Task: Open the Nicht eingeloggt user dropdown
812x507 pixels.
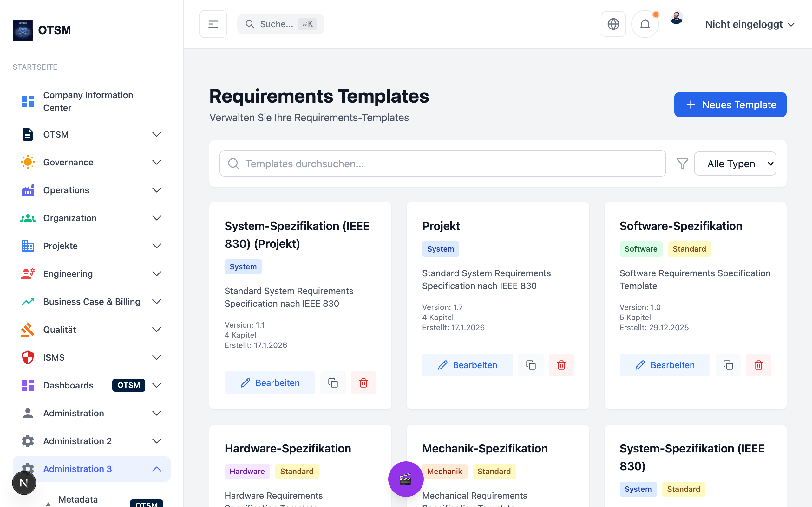Action: click(x=749, y=24)
